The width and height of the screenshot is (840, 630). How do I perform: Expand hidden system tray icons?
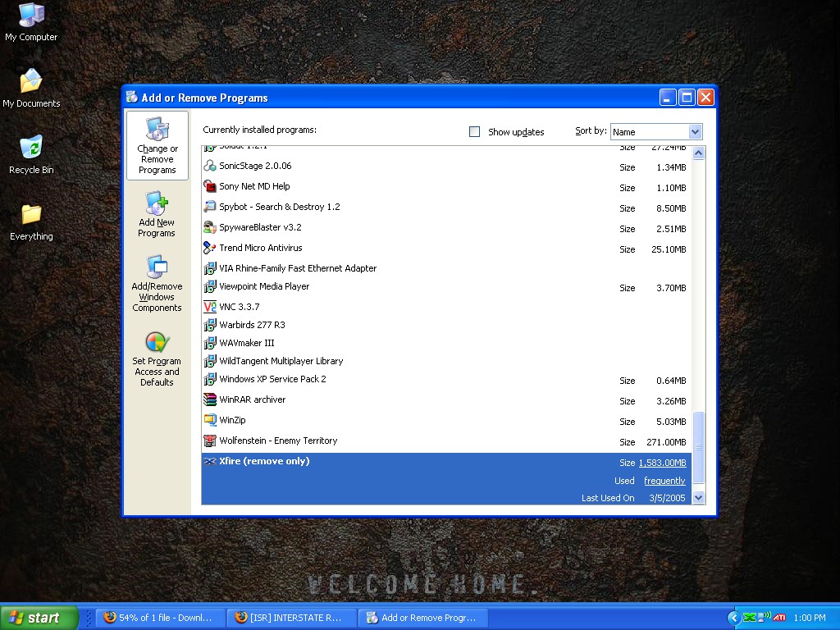click(734, 618)
